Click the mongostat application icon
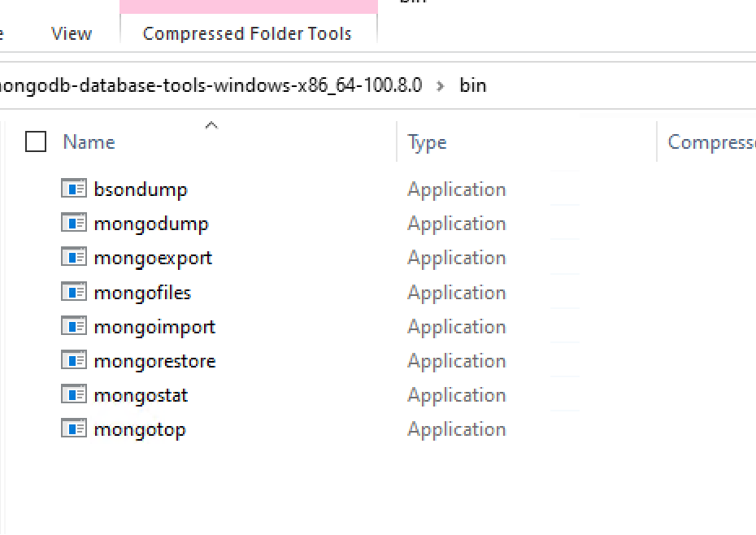The image size is (756, 535). pos(74,394)
